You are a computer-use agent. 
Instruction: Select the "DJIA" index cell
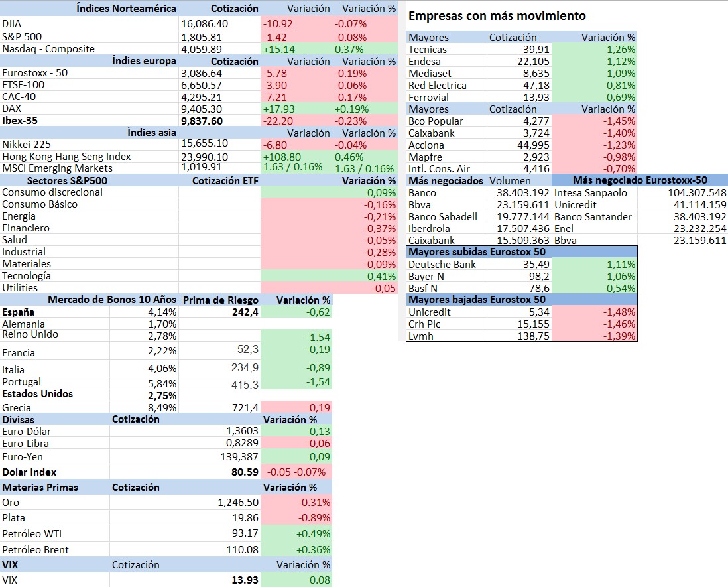[12, 24]
